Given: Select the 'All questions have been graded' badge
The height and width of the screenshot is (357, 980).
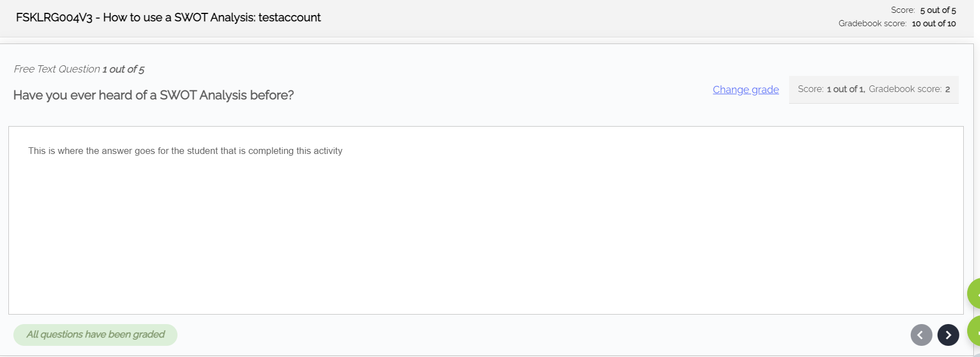Looking at the screenshot, I should [x=95, y=335].
